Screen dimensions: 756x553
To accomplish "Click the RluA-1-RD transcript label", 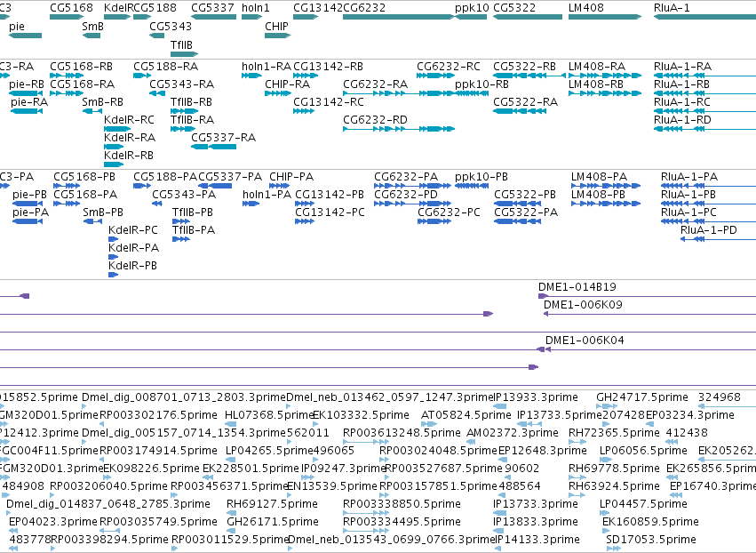I will [681, 120].
